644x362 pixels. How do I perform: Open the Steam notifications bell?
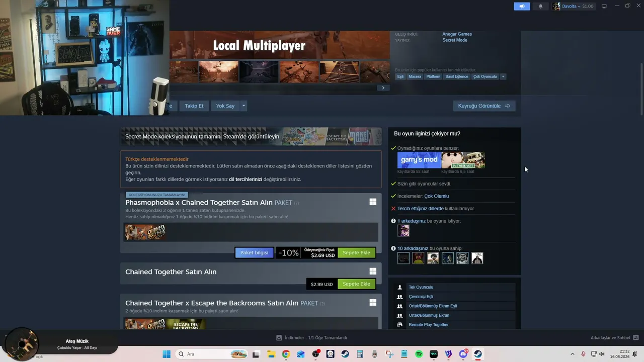pyautogui.click(x=541, y=6)
